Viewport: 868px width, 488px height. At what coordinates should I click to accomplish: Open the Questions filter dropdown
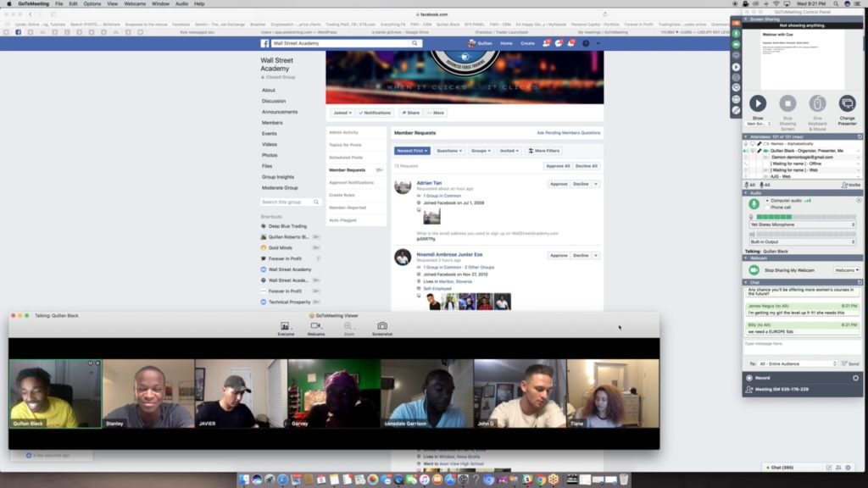449,151
